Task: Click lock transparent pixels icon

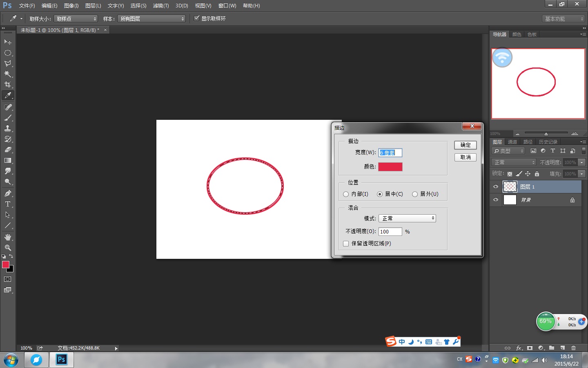Action: 510,174
